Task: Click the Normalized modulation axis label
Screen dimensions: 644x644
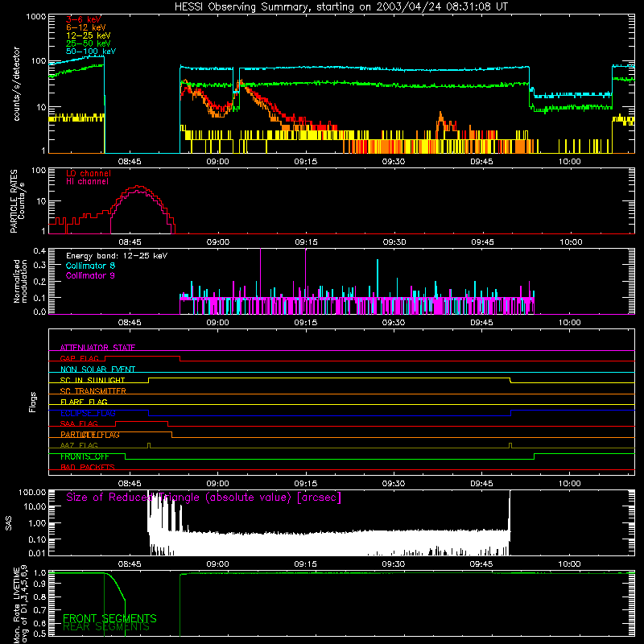Action: point(20,281)
